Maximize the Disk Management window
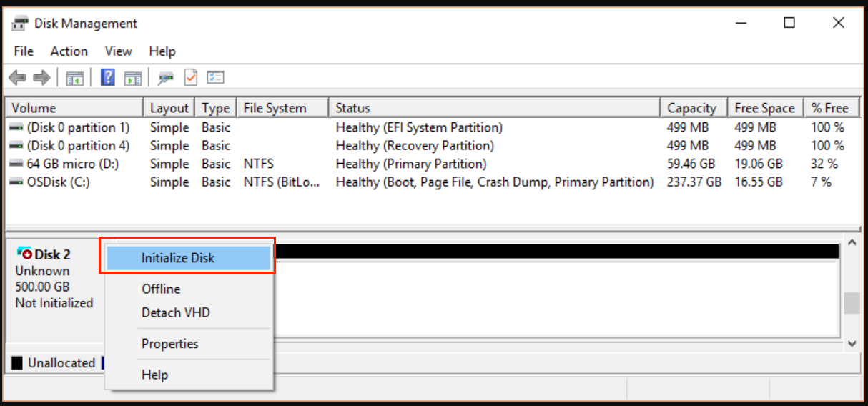 [x=789, y=23]
